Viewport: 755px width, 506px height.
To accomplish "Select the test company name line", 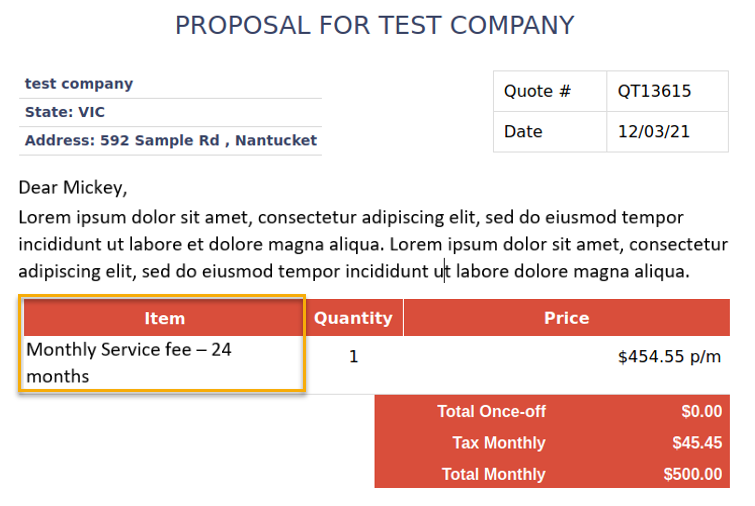I will 79,84.
